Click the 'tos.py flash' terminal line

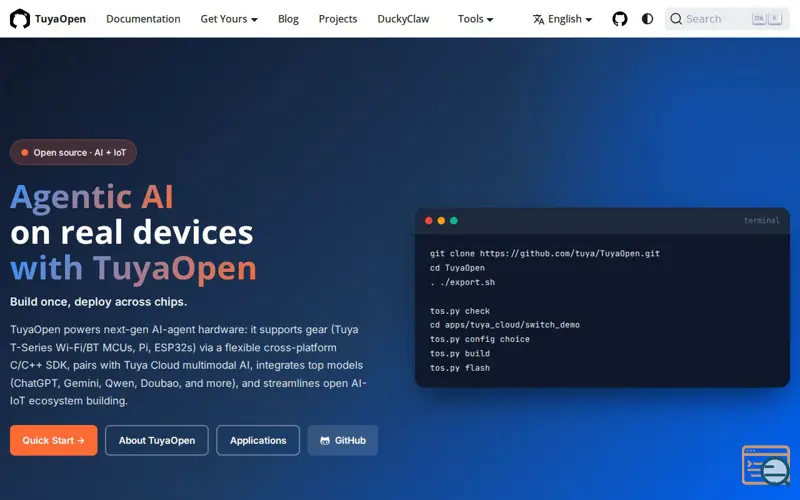pyautogui.click(x=460, y=367)
